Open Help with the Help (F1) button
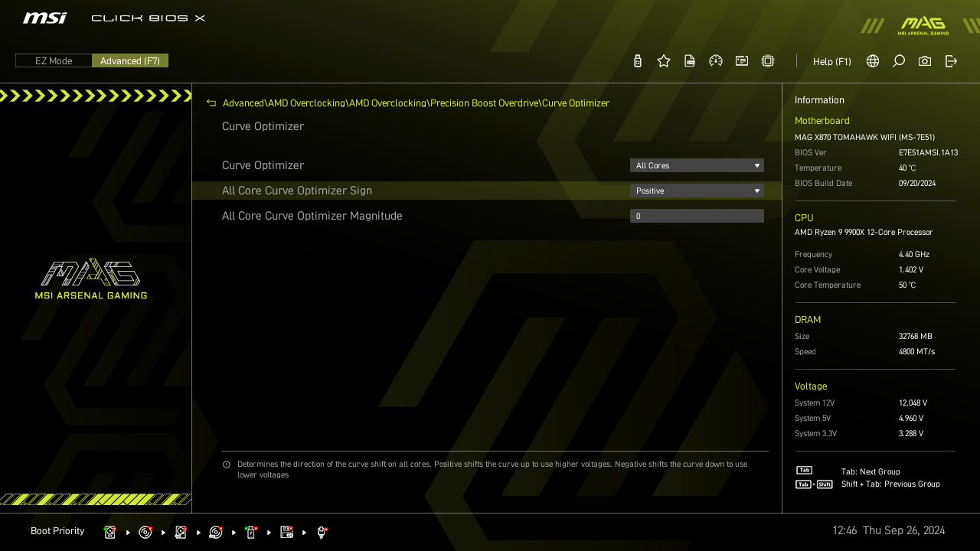This screenshot has height=551, width=980. (x=831, y=61)
